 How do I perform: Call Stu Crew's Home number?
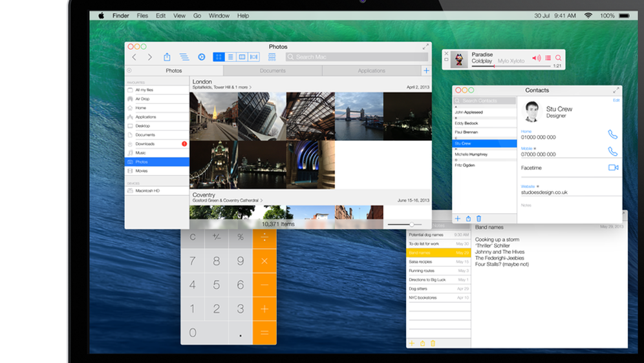point(612,134)
